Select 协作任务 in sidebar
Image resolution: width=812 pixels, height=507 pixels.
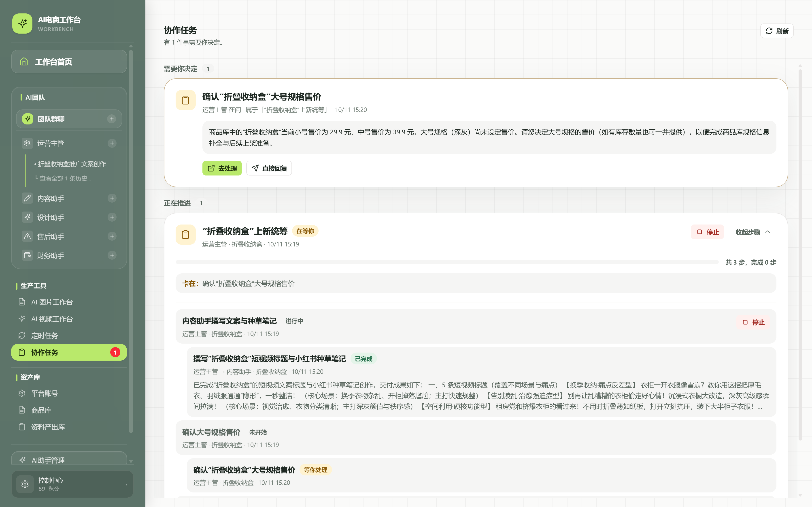click(x=69, y=352)
